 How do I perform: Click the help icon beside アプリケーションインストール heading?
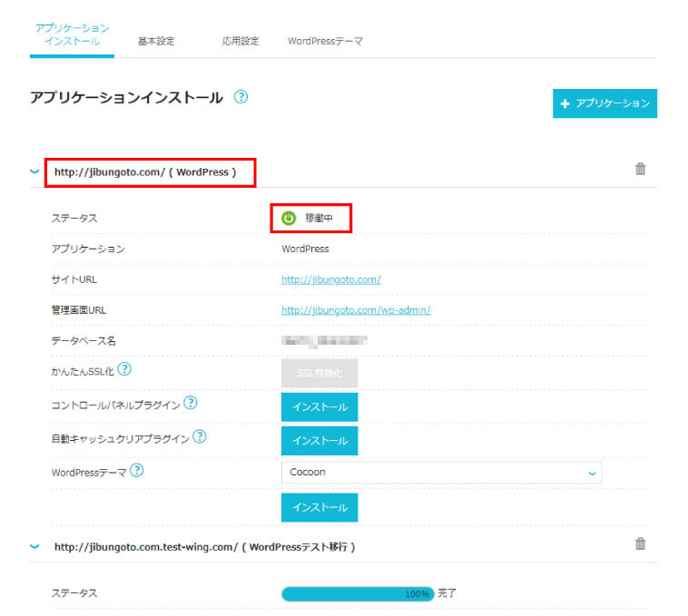tap(241, 97)
